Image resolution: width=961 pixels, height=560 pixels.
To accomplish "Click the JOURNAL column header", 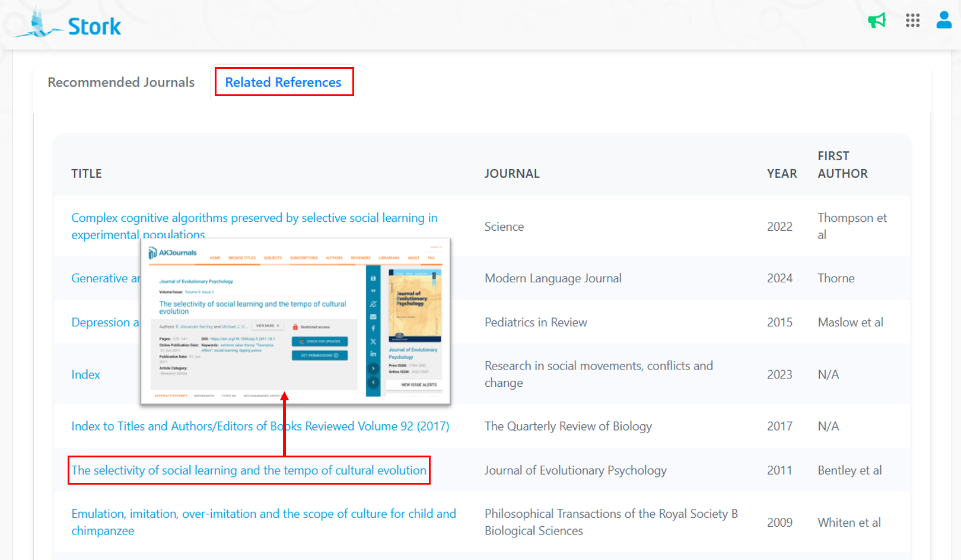I will coord(511,174).
